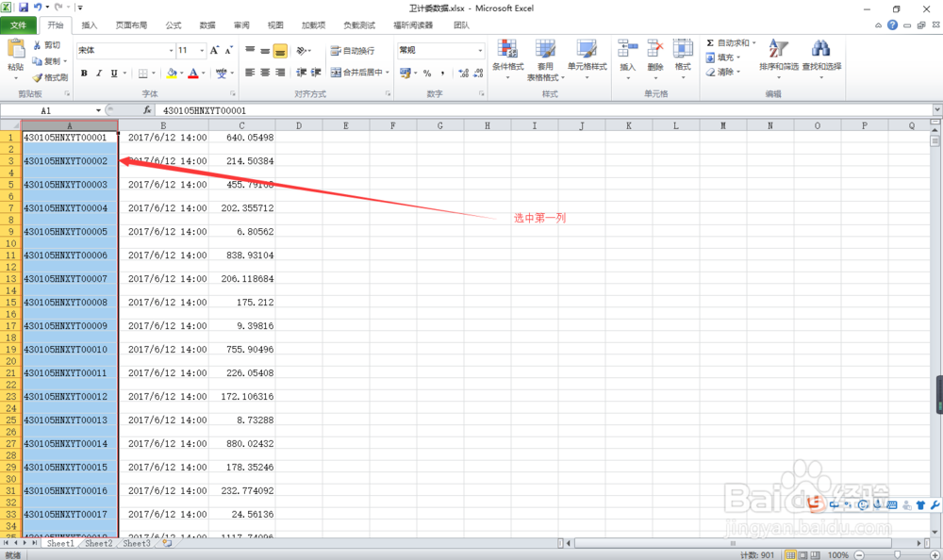This screenshot has width=943, height=560.
Task: Open Sort and Filter (排序和筛选)
Action: pyautogui.click(x=778, y=59)
